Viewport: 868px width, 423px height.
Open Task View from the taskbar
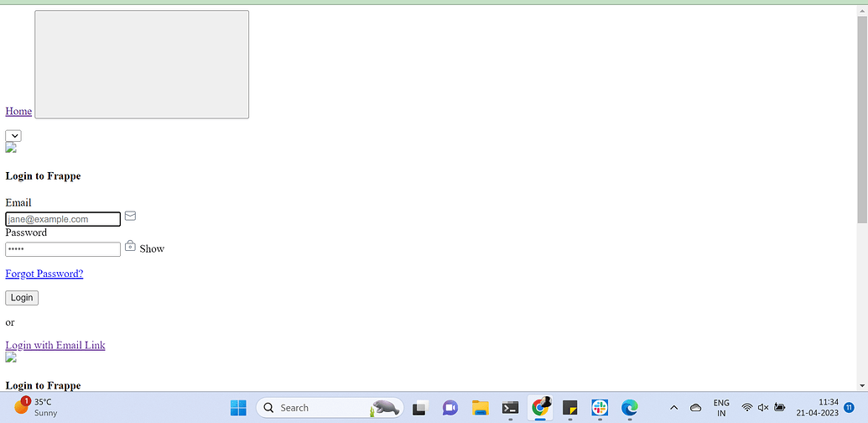[421, 408]
